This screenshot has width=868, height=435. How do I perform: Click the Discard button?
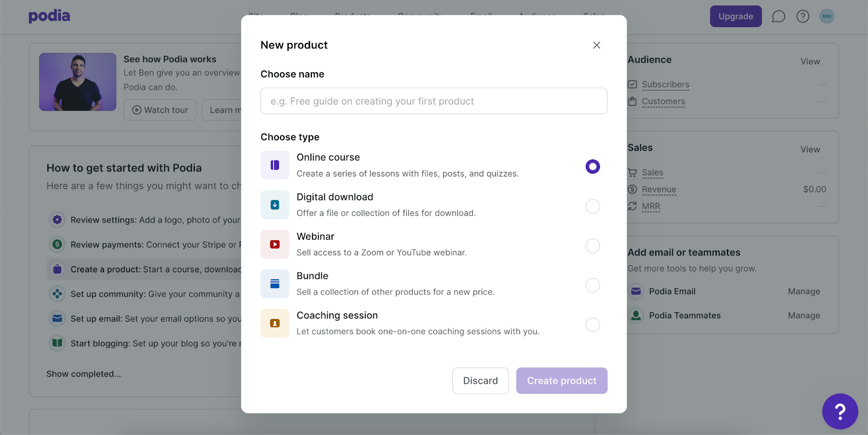[x=480, y=381]
